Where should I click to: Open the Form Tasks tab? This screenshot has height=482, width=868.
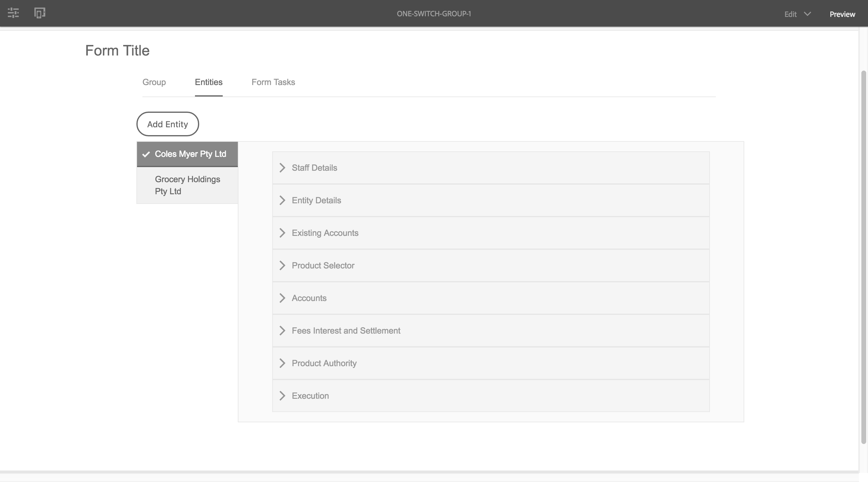[273, 82]
